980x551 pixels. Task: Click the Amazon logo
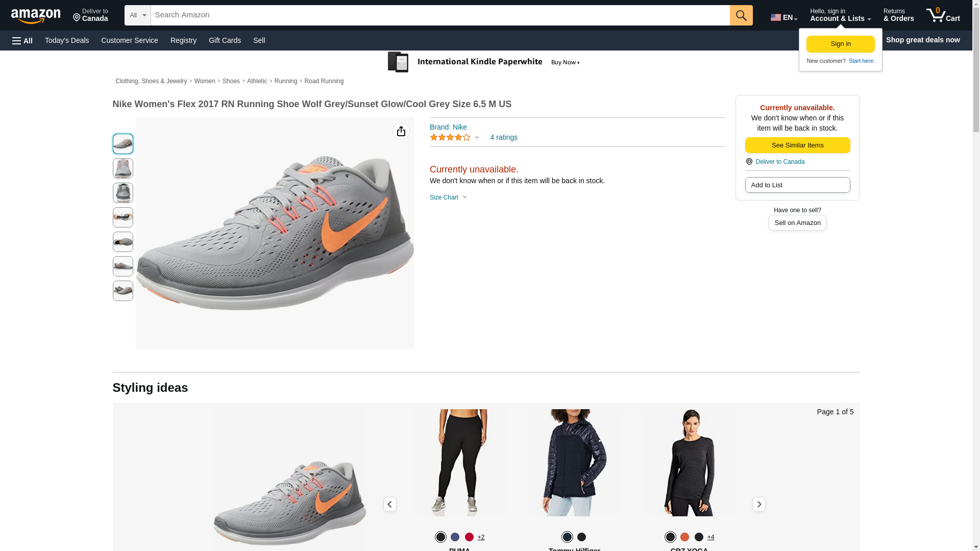pyautogui.click(x=36, y=16)
